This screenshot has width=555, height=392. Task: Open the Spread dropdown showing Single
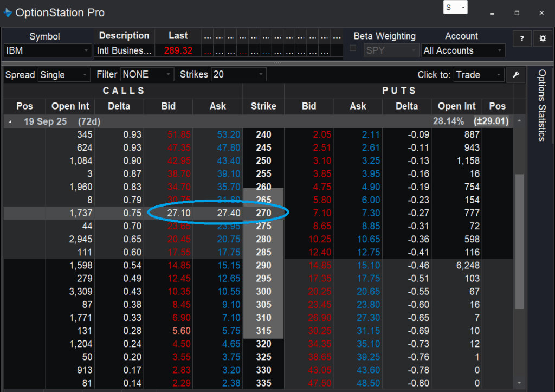(x=64, y=75)
